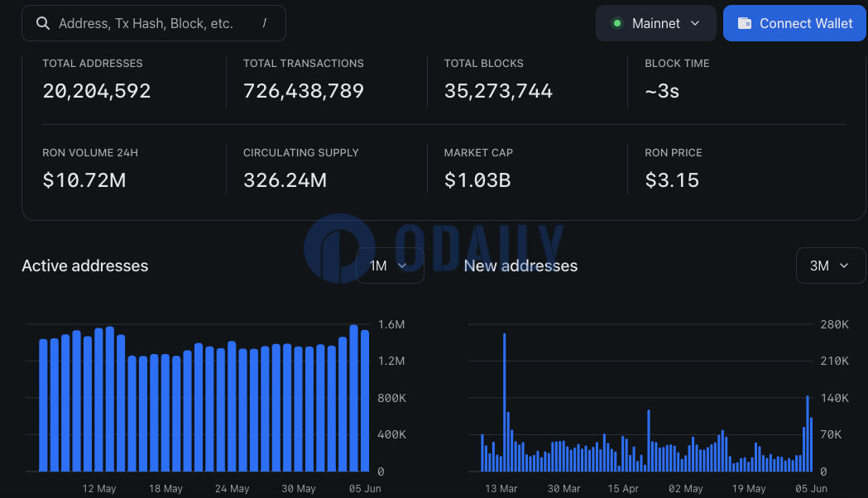Click the block time value ~3s

[x=662, y=91]
